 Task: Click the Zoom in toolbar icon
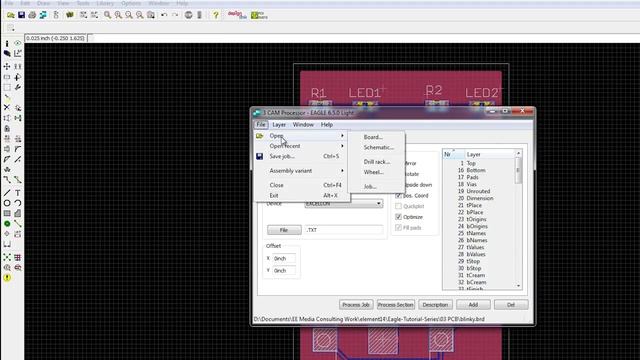(118, 15)
